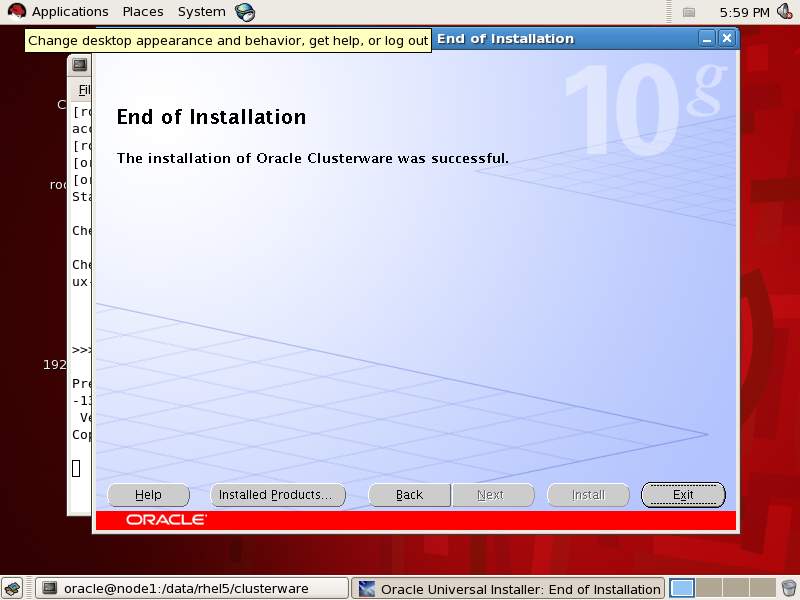The image size is (800, 600).
Task: Open the Trash icon in the bottom panel
Action: point(789,588)
